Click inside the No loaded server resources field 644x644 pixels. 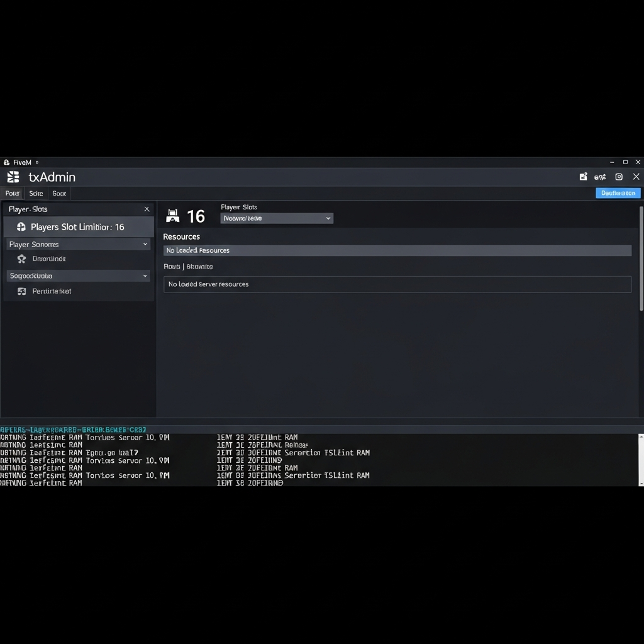(x=398, y=284)
